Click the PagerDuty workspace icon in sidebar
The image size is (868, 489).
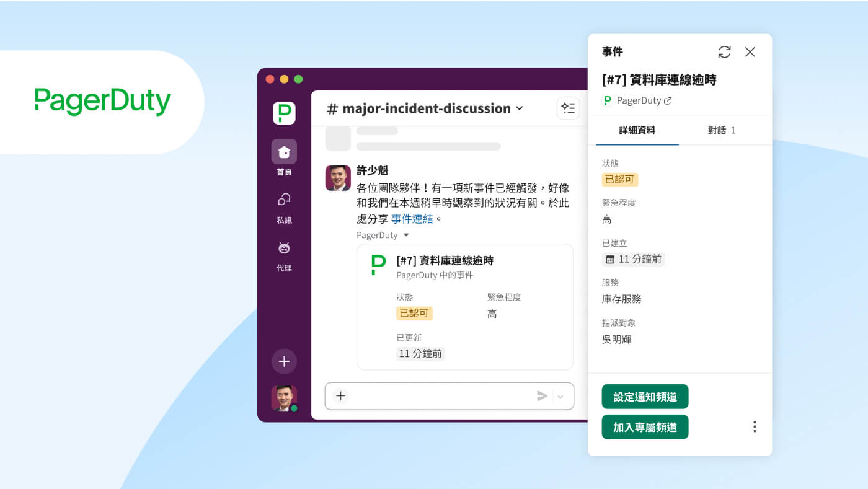284,113
